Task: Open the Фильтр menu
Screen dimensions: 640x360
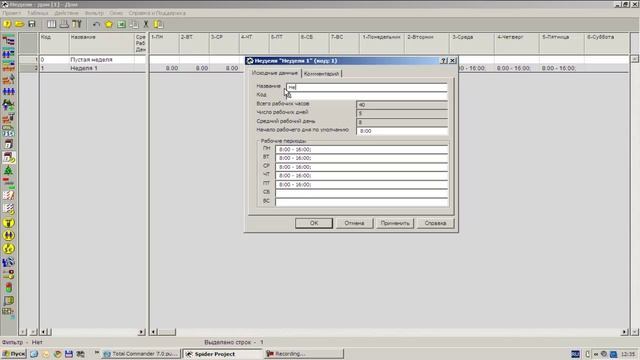Action: coord(94,13)
